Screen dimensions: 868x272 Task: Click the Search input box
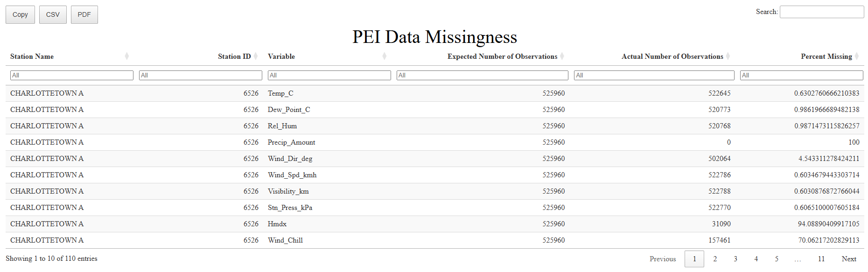[821, 12]
